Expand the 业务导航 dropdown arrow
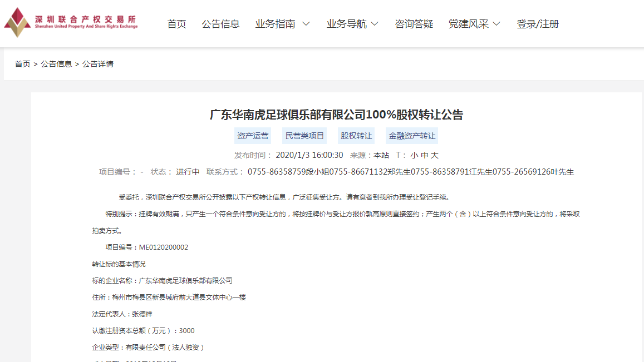This screenshot has width=644, height=362. 375,24
